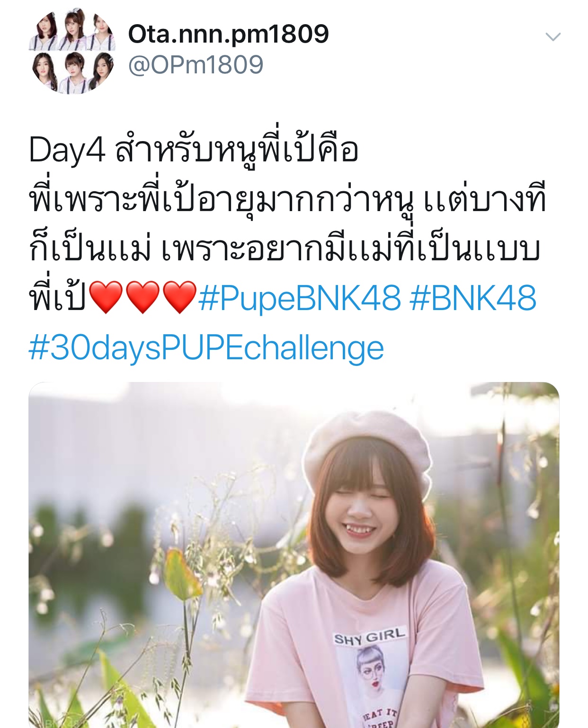The height and width of the screenshot is (728, 588).
Task: Select the top-middle face in the avatar collage
Action: (x=72, y=27)
